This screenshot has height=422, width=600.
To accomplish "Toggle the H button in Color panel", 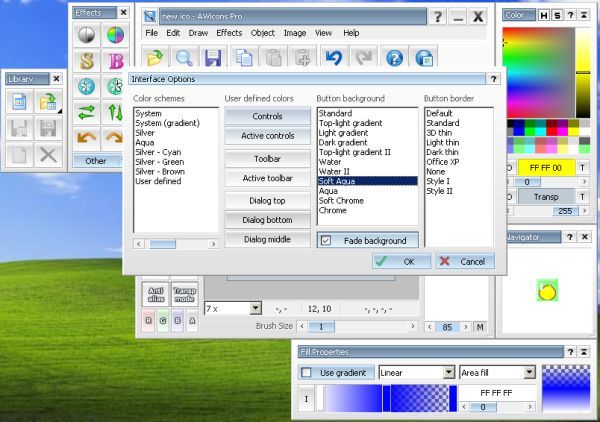I will point(543,15).
